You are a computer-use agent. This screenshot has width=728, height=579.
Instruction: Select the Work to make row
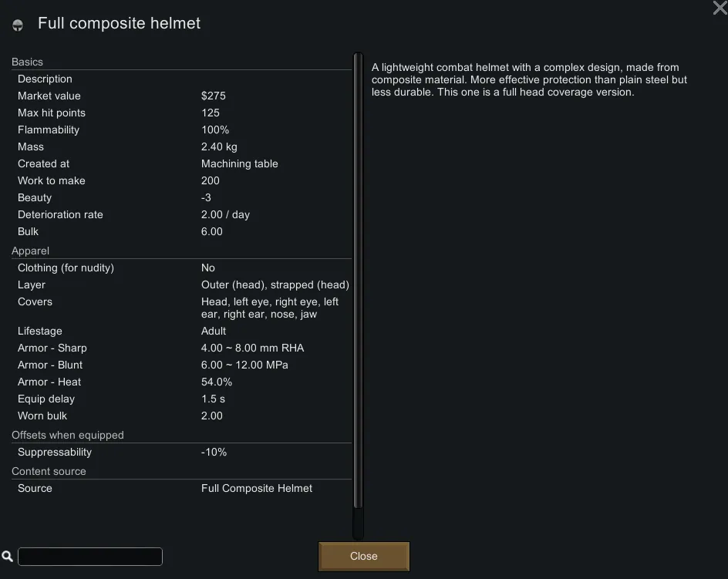coord(181,181)
